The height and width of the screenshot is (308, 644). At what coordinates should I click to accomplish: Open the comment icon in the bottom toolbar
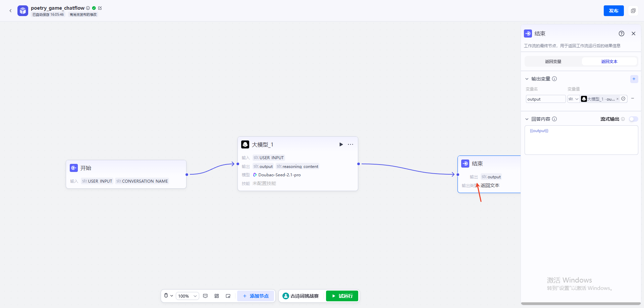click(x=205, y=296)
